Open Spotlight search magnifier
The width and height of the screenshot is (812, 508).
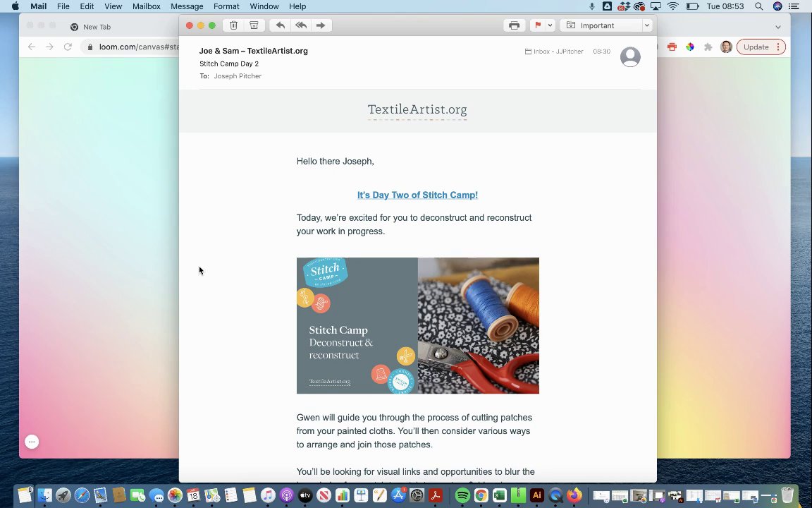click(758, 6)
